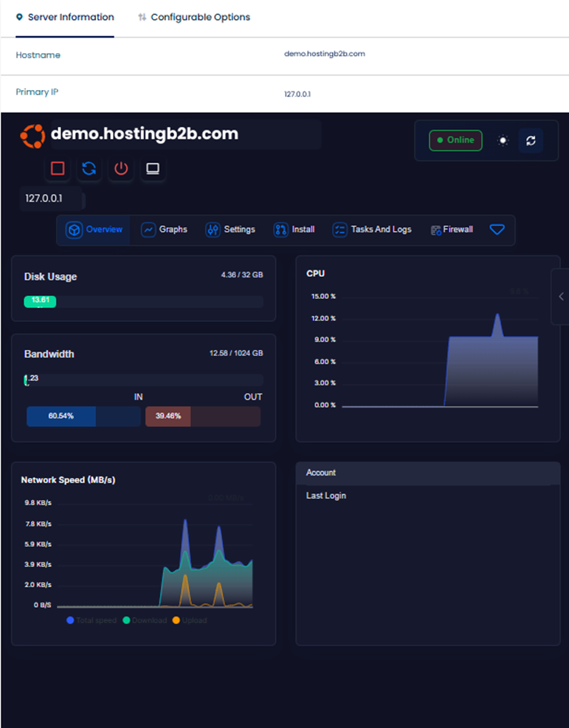Toggle Download series legend item

coord(145,620)
